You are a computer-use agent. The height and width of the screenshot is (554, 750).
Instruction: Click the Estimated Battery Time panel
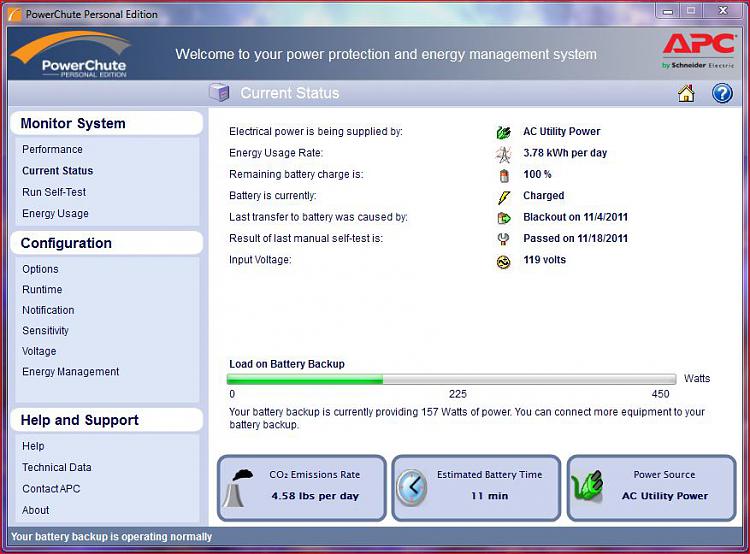coord(476,488)
